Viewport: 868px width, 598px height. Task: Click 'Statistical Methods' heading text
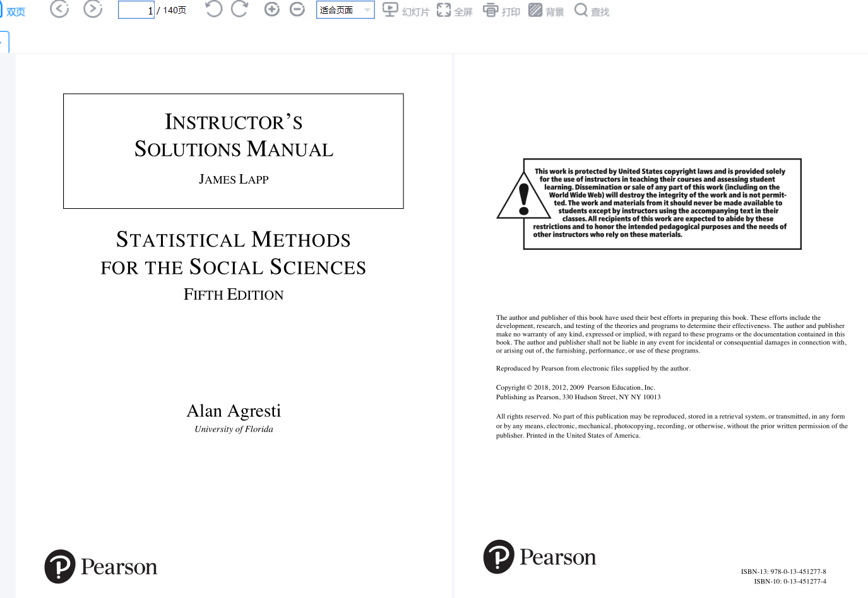coord(234,239)
